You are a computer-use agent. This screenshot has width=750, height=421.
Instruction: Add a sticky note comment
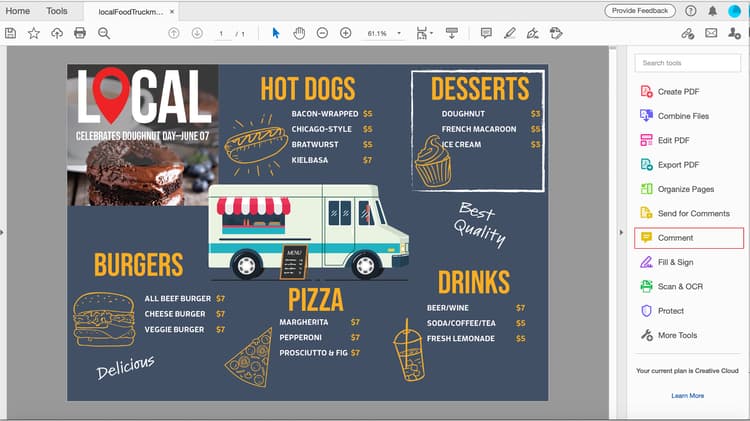pos(486,33)
